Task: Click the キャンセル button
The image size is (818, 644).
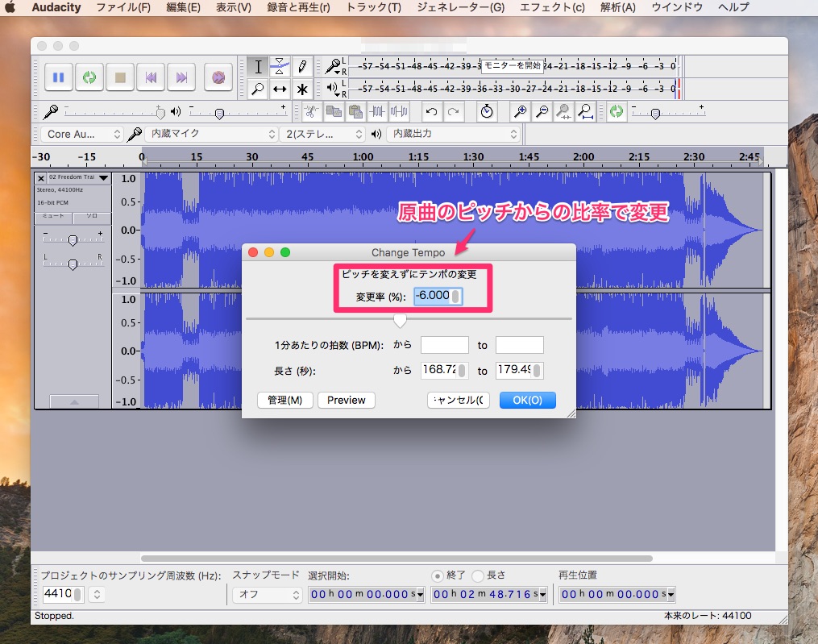Action: coord(459,401)
